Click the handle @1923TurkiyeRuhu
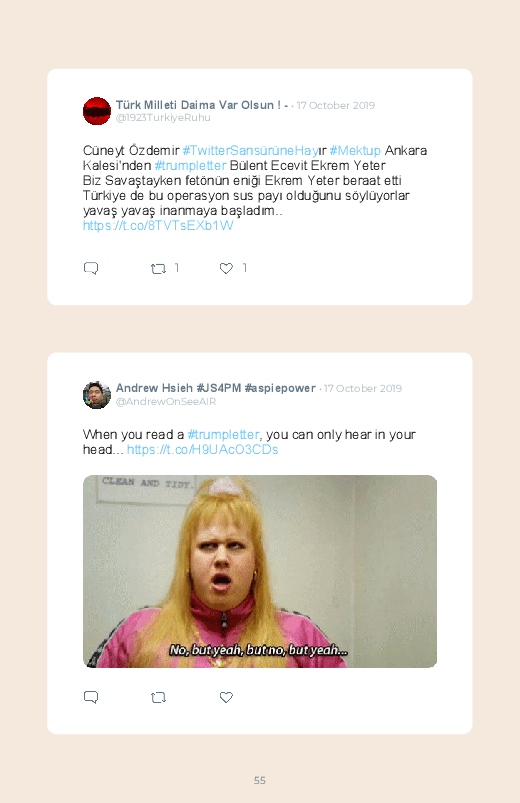 coord(163,117)
